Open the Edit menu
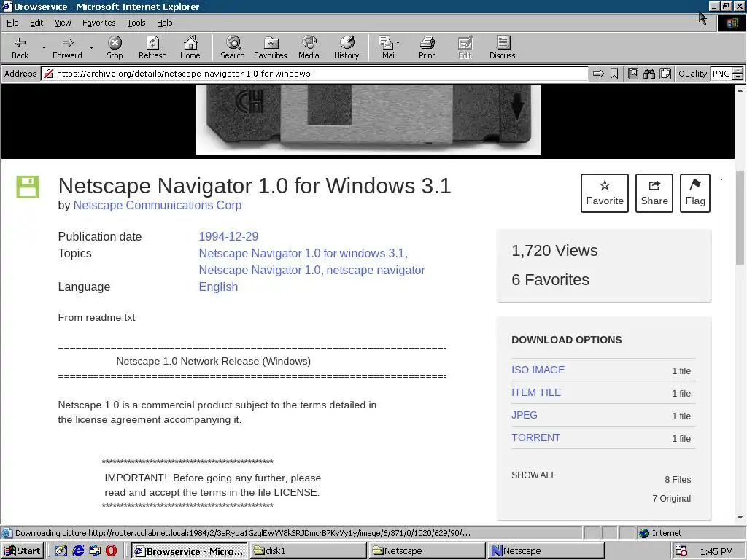This screenshot has height=560, width=747. [36, 23]
